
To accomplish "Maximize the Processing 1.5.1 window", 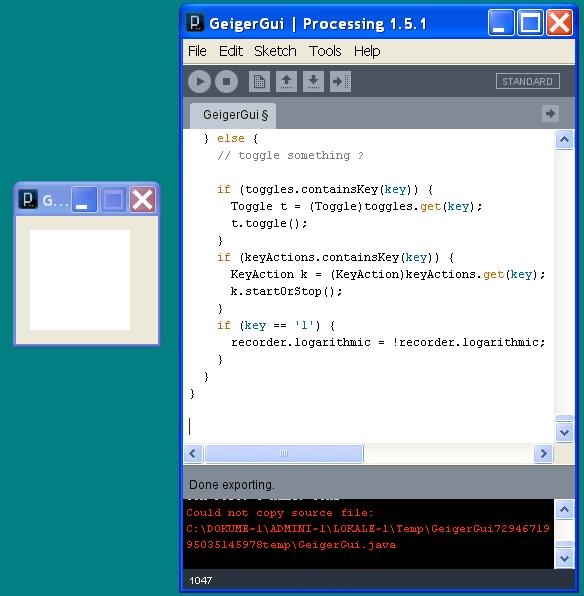I will click(x=530, y=23).
